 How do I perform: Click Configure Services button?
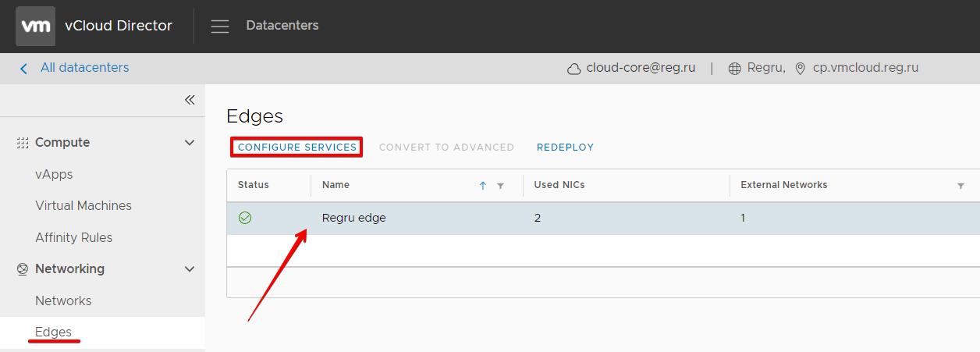pos(297,147)
